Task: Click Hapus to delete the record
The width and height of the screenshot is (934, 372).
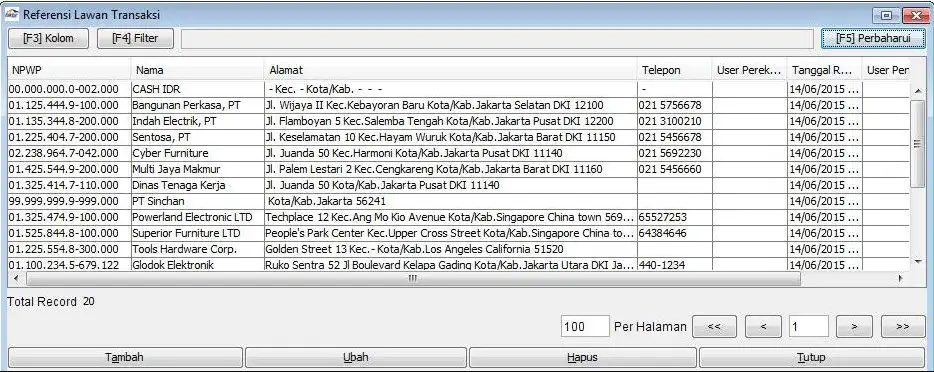Action: click(x=583, y=358)
